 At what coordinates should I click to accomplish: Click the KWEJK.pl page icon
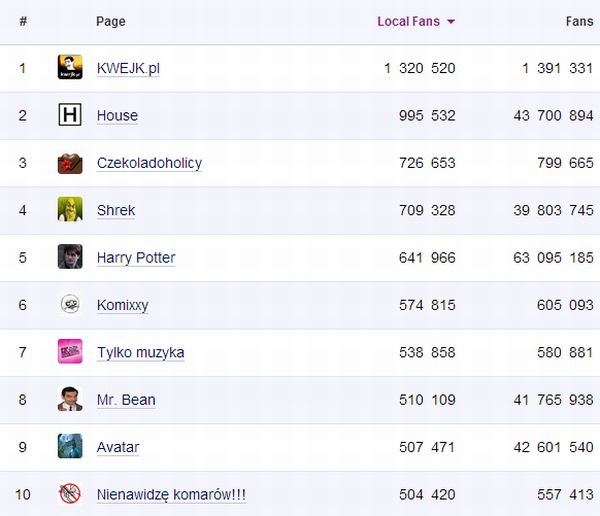tap(70, 68)
